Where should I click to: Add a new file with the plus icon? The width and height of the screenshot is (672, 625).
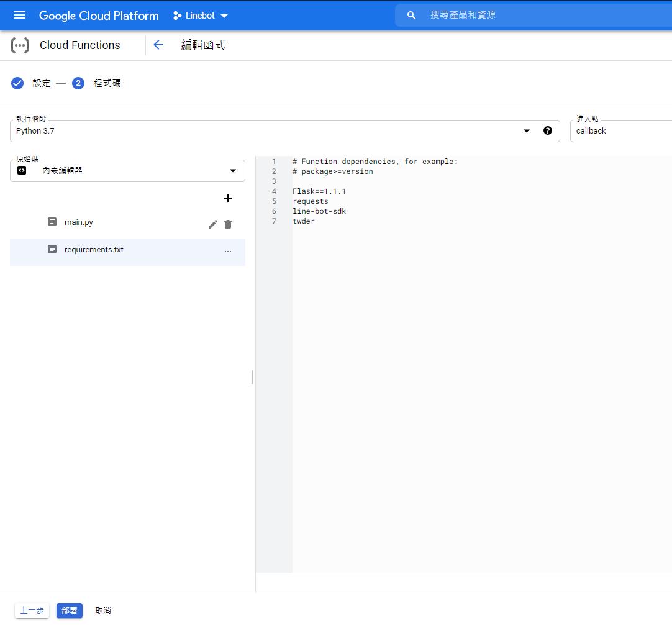(x=227, y=198)
